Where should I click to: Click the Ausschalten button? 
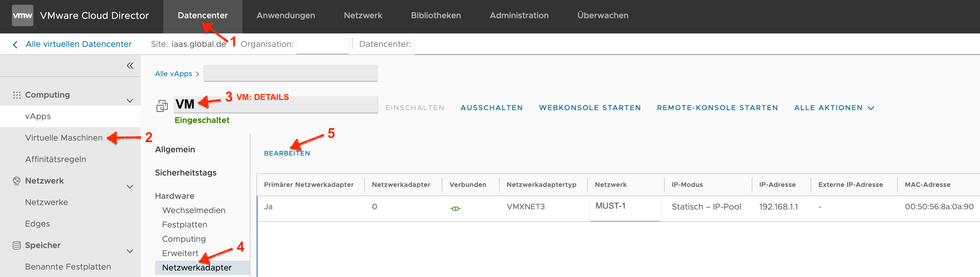[491, 108]
